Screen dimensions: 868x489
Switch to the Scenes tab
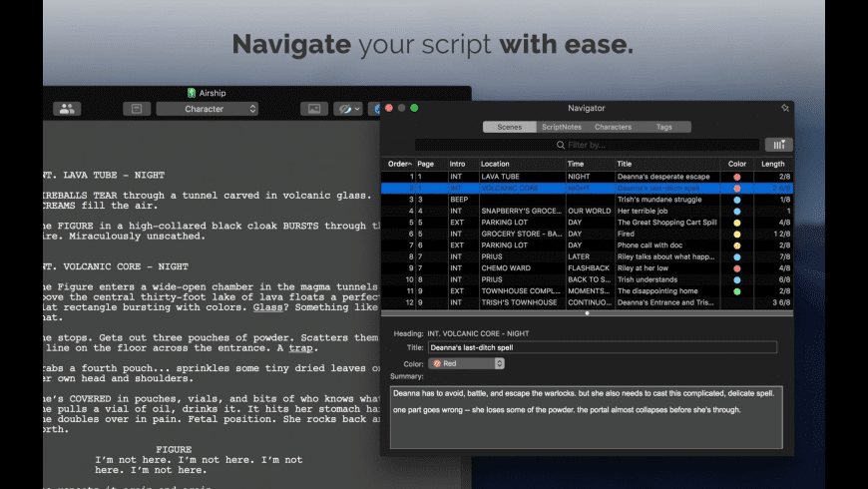click(x=509, y=127)
